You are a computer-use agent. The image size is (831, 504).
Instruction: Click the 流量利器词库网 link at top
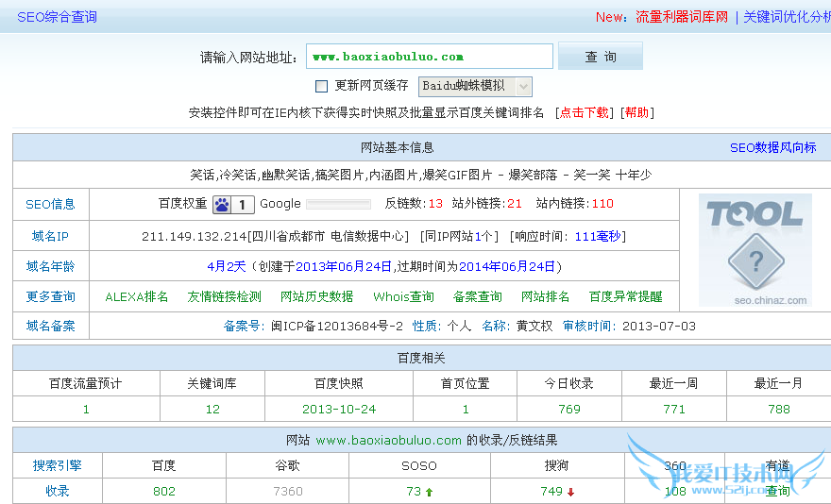(681, 17)
